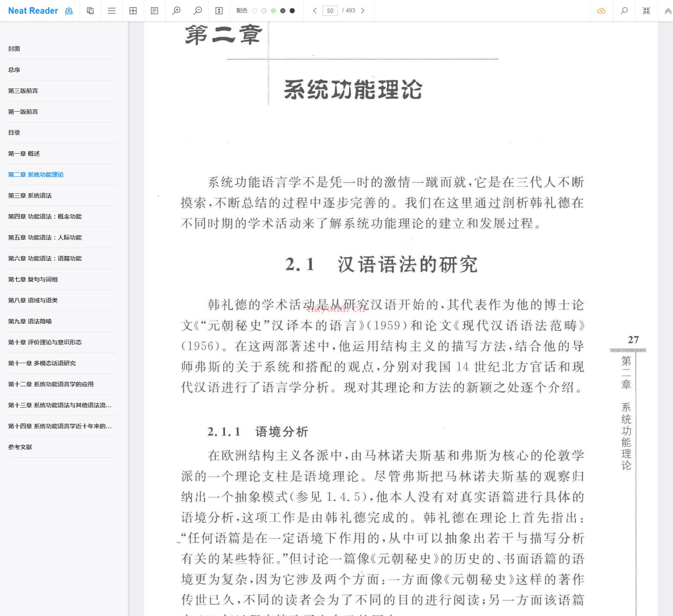Go to previous page with left arrow

[x=315, y=11]
